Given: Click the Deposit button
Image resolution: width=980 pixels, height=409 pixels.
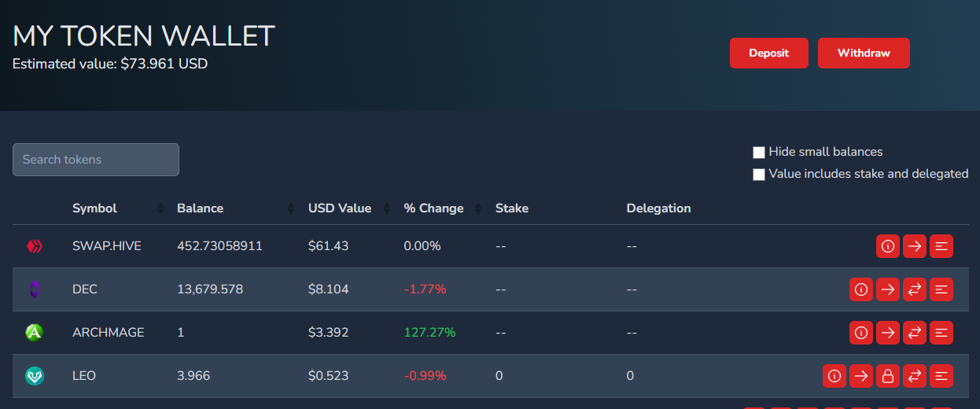Looking at the screenshot, I should 768,53.
